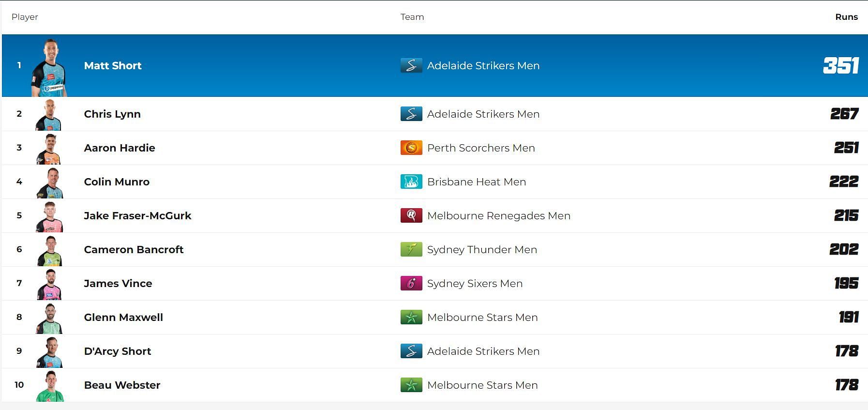Open James Vince's player photo
This screenshot has height=410, width=868.
(49, 285)
